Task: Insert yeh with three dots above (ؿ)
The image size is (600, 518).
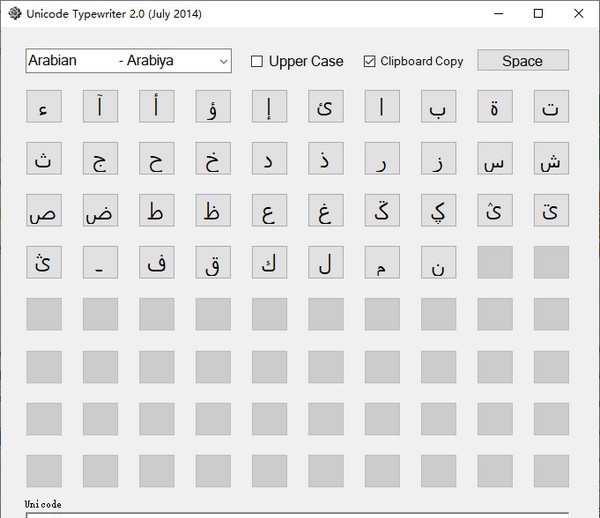Action: pos(44,262)
